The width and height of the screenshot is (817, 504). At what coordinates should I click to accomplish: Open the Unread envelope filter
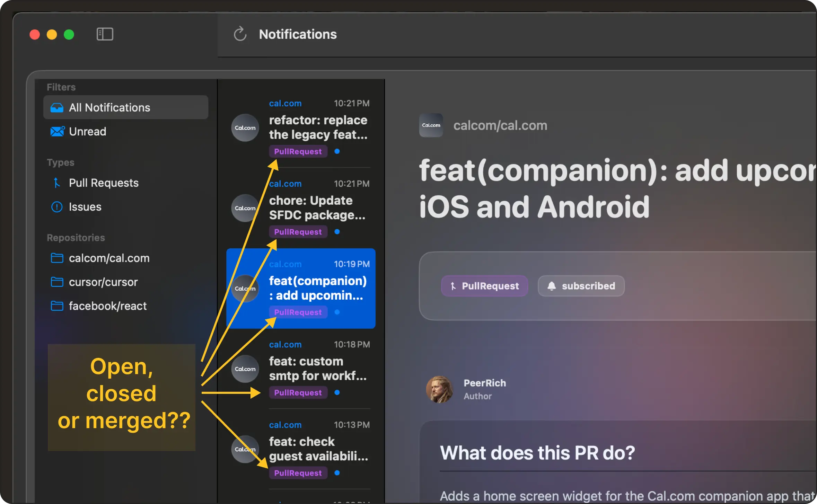pos(87,132)
